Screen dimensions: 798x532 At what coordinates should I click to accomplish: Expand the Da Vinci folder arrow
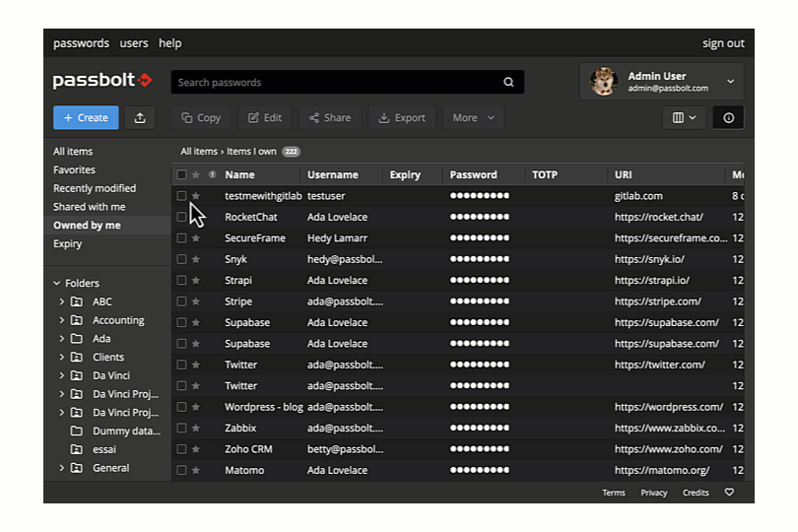coord(62,375)
